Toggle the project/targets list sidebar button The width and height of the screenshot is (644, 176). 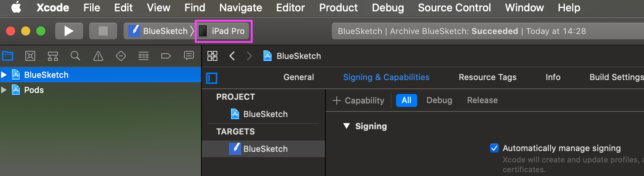click(x=212, y=78)
